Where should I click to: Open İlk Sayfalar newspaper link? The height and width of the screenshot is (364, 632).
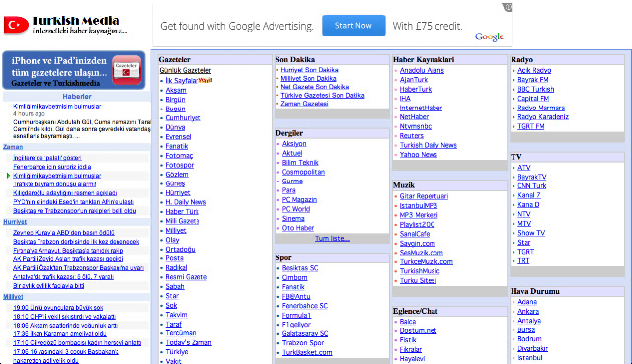tap(182, 81)
